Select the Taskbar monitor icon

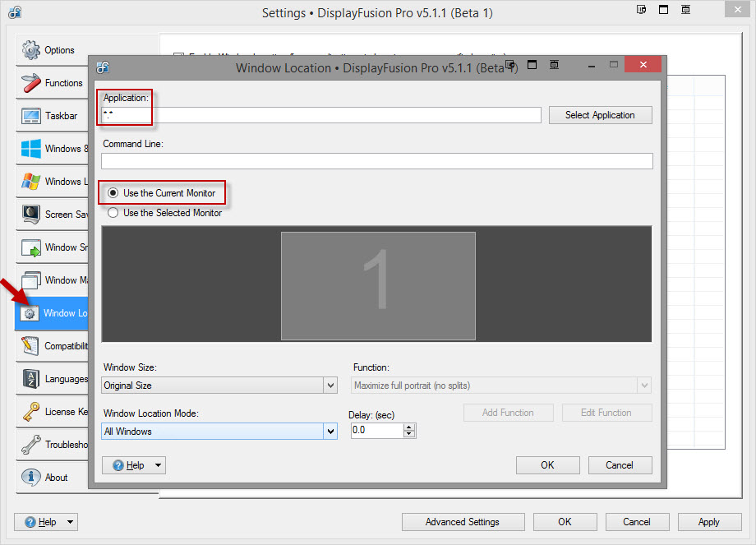(31, 116)
